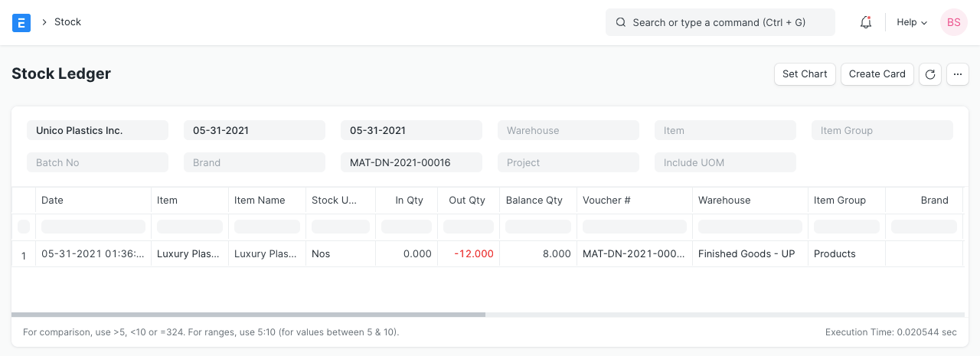Viewport: 980px width, 356px height.
Task: Open the BS user avatar menu
Action: (954, 22)
